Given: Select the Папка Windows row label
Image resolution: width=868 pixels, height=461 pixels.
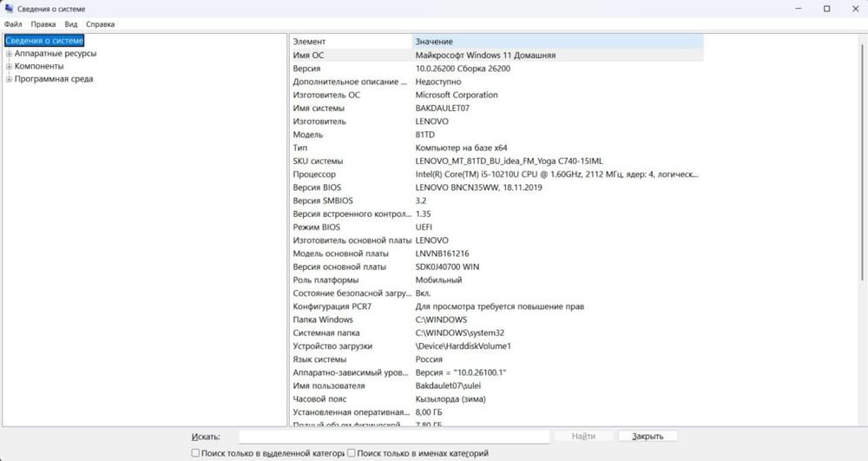Looking at the screenshot, I should pyautogui.click(x=323, y=319).
